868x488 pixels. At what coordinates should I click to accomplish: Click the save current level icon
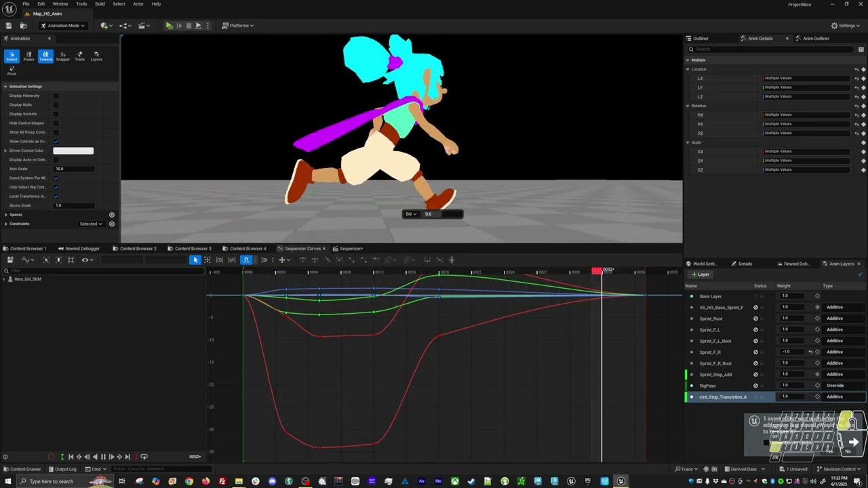pyautogui.click(x=9, y=26)
